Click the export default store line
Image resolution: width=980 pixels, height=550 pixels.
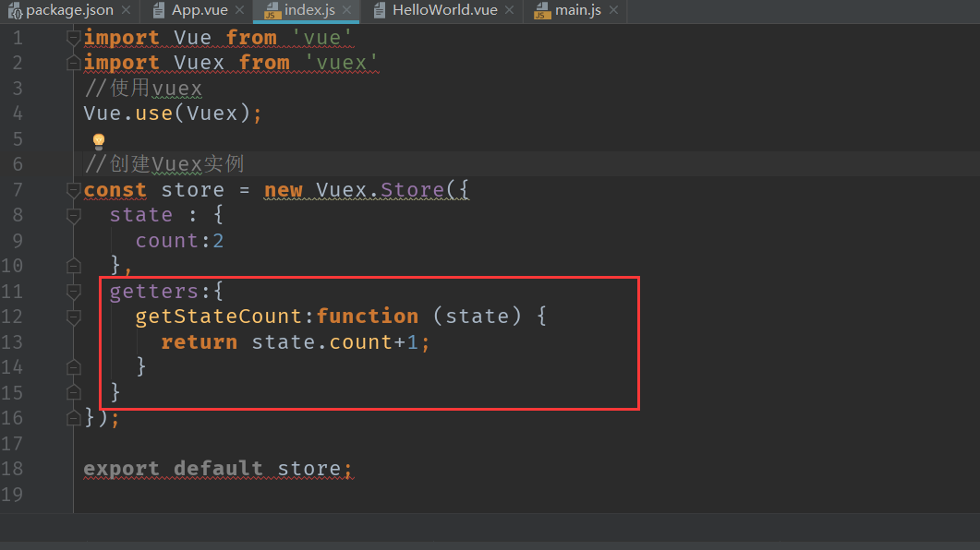(x=217, y=469)
